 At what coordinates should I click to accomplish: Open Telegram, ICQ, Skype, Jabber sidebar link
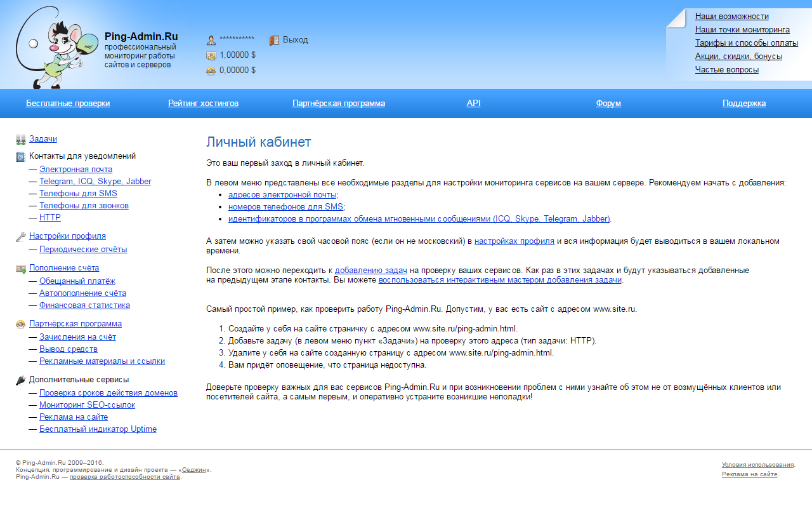[95, 182]
